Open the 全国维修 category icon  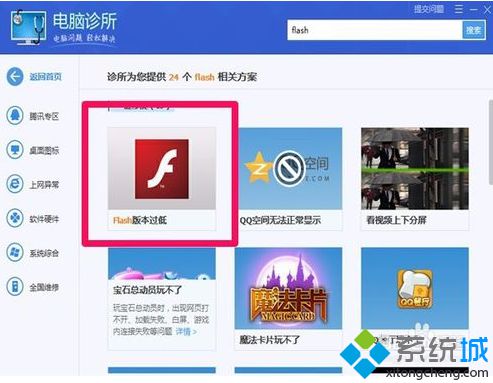click(15, 287)
